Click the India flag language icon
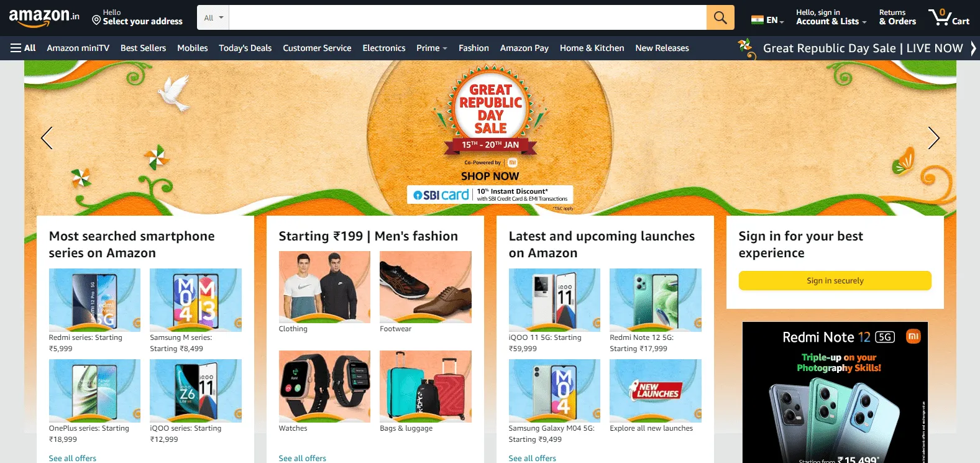The image size is (980, 463). coord(757,20)
